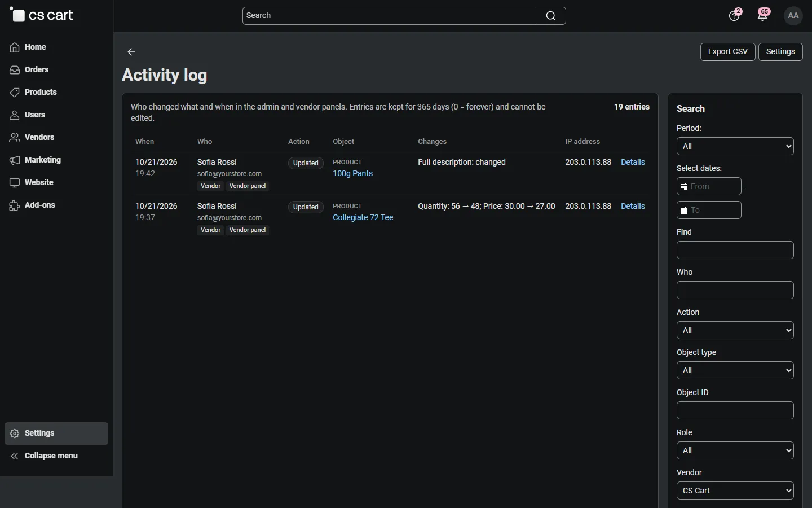Open Details for the Collegiate 72 Tee entry

pos(633,206)
